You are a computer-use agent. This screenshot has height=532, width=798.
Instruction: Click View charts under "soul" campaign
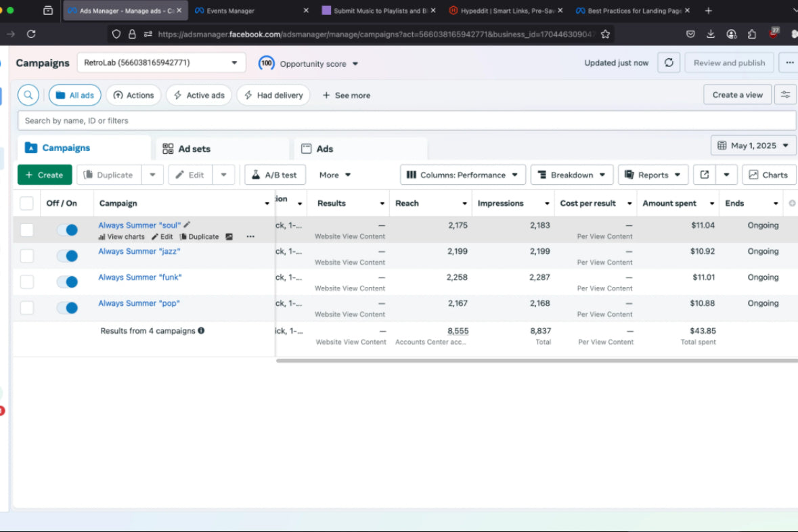click(121, 237)
